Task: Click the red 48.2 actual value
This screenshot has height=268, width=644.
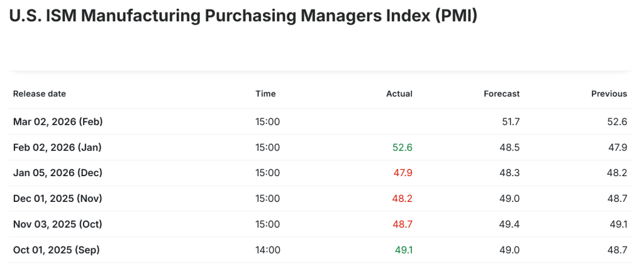Action: [x=401, y=198]
